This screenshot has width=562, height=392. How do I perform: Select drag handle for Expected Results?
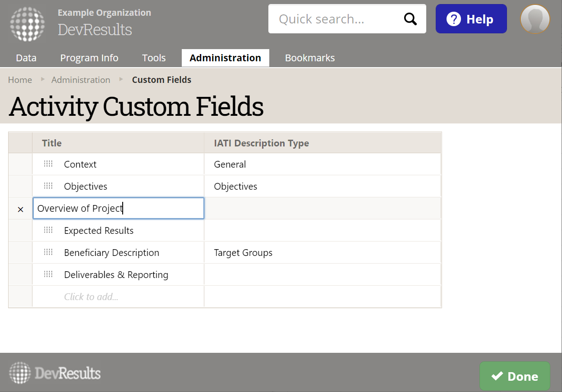tap(48, 230)
